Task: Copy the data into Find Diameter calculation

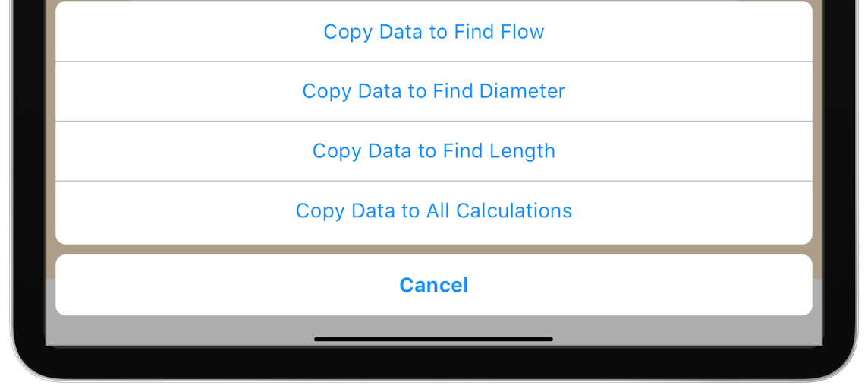Action: pos(433,91)
